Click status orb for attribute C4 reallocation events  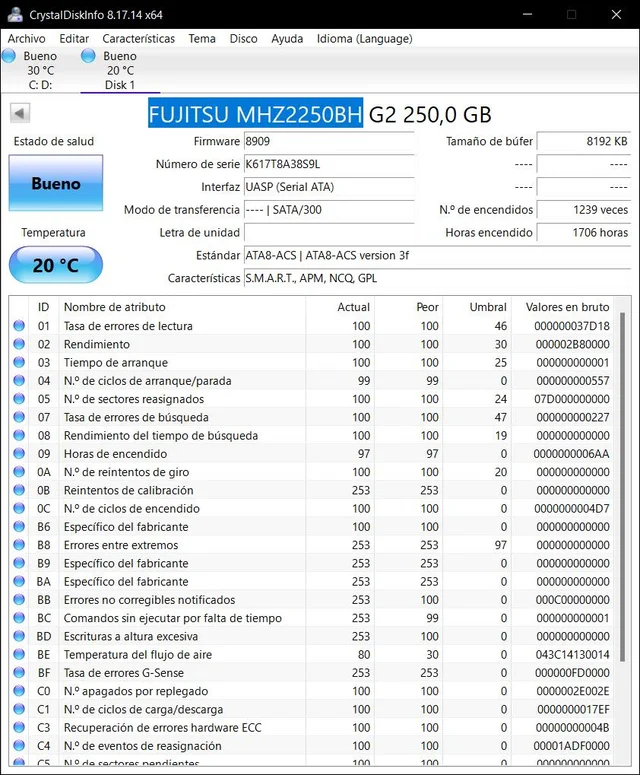[19, 745]
